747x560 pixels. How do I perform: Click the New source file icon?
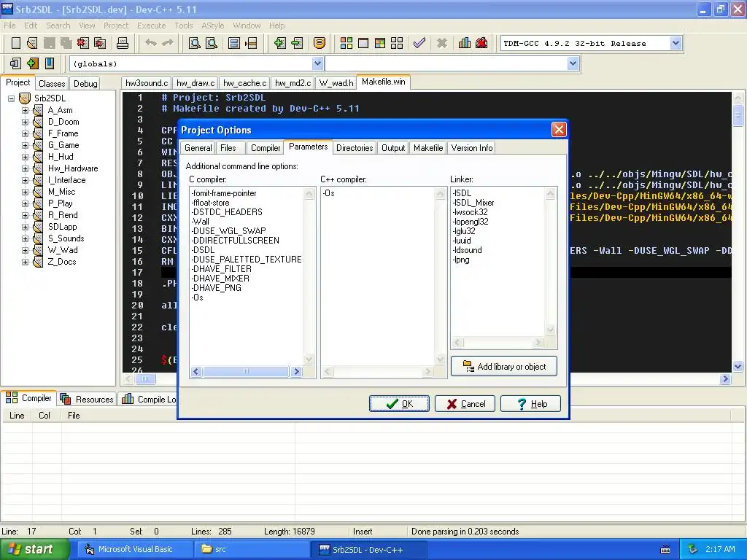pyautogui.click(x=16, y=43)
